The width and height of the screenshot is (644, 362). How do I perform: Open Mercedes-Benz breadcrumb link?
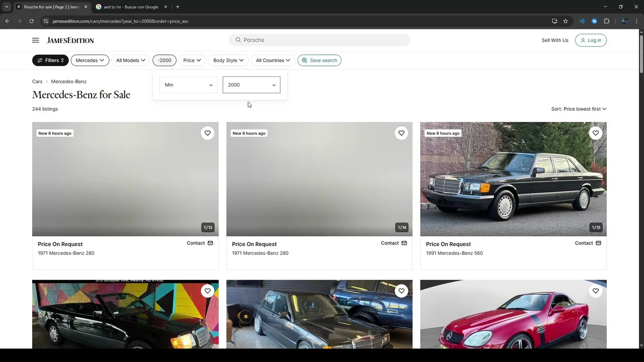pyautogui.click(x=68, y=81)
